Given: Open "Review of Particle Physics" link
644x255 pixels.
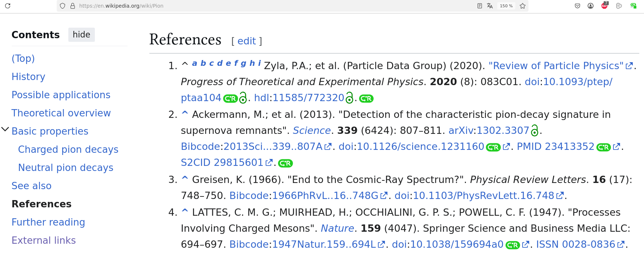Looking at the screenshot, I should pyautogui.click(x=556, y=66).
